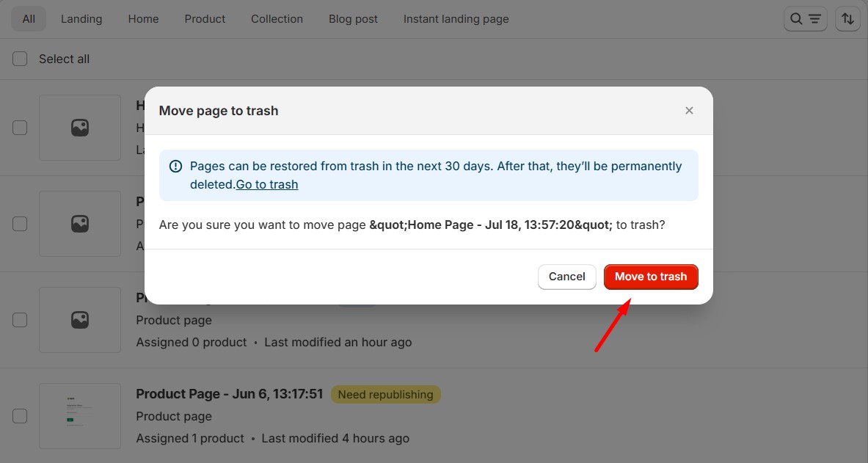Open the Product Page - Jun 6 thumbnail preview

click(80, 416)
